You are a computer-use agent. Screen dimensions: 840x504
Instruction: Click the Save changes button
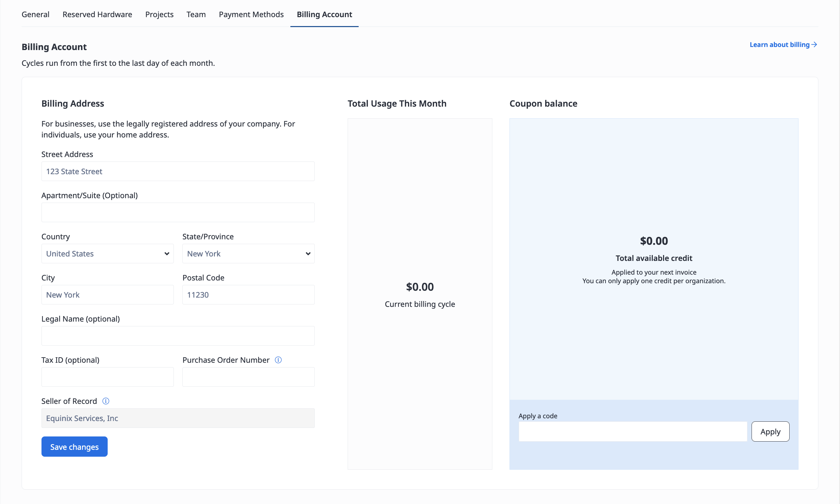click(x=74, y=447)
